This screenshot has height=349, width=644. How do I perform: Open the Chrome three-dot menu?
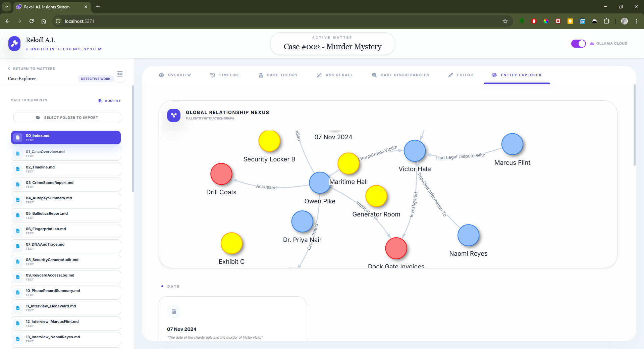[637, 21]
